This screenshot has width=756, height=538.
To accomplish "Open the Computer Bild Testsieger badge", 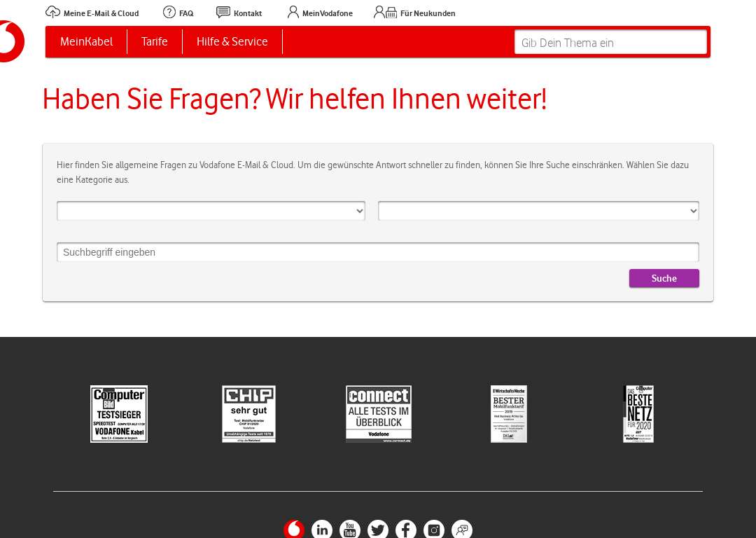I will point(119,414).
